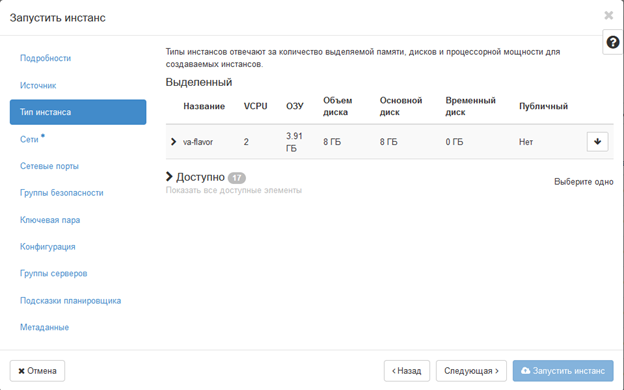The width and height of the screenshot is (624, 390).
Task: Click the ОЗУ column header
Action: click(x=295, y=106)
